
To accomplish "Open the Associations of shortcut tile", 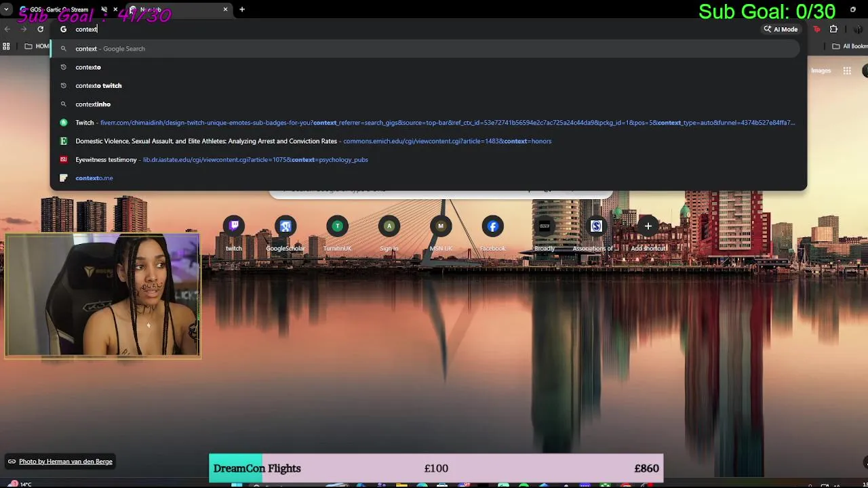I will 596,234.
